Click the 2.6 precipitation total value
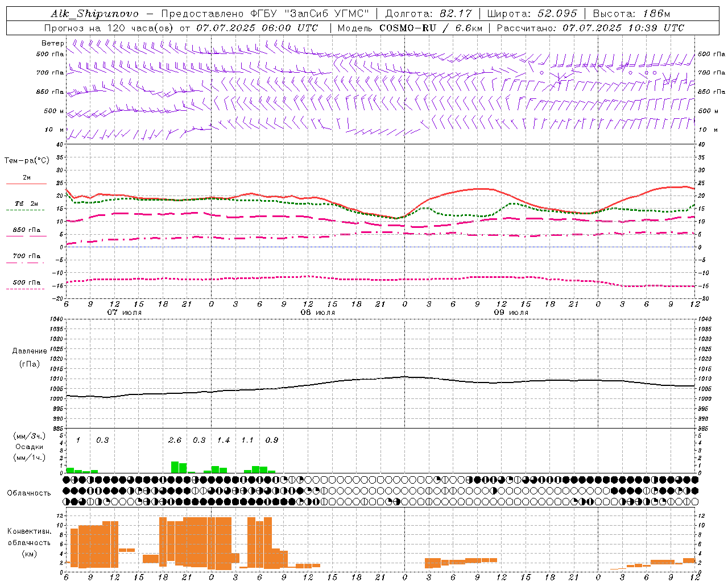The image size is (728, 582). (x=175, y=440)
